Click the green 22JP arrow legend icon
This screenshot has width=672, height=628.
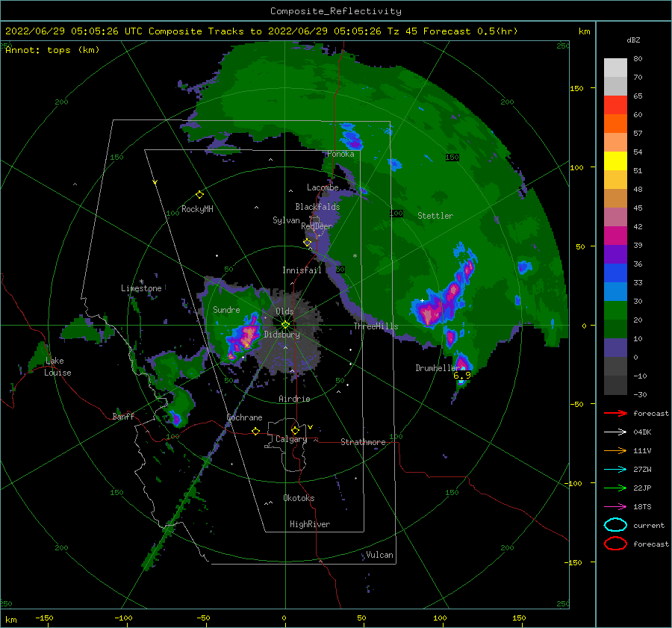point(615,488)
